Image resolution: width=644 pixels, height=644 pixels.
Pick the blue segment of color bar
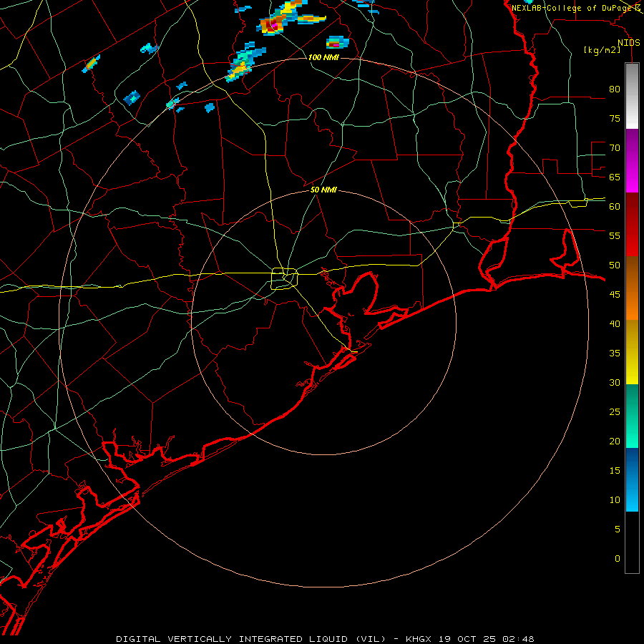pyautogui.click(x=632, y=479)
